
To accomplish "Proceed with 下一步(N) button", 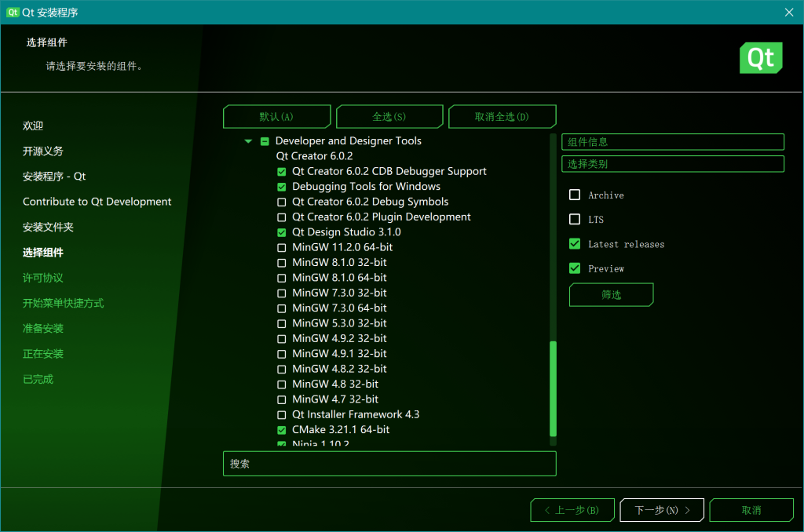I will point(662,510).
